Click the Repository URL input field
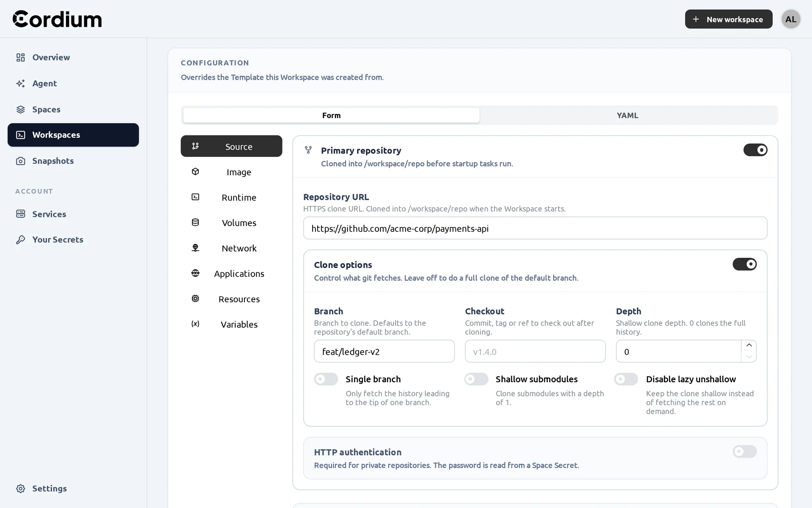The width and height of the screenshot is (812, 508). (x=535, y=228)
